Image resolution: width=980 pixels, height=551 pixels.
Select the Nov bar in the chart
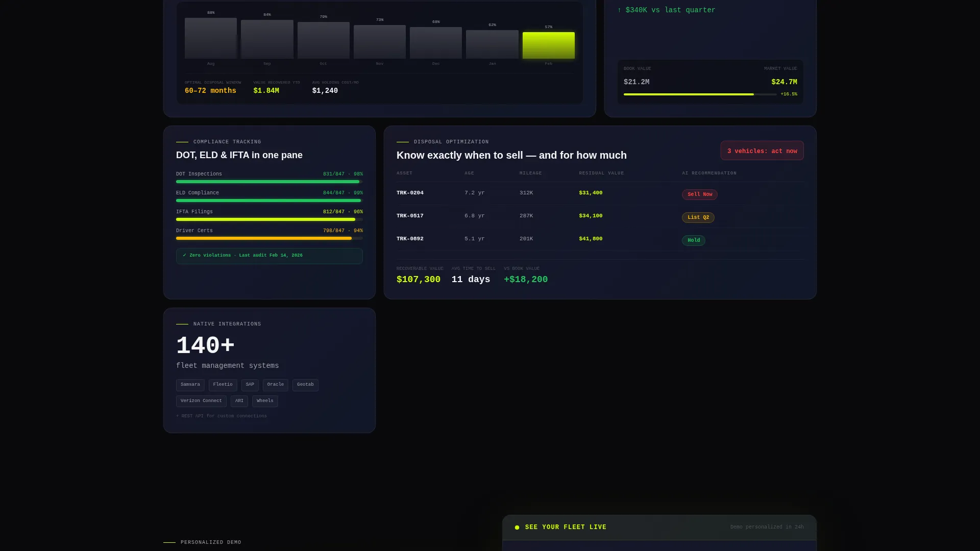380,42
